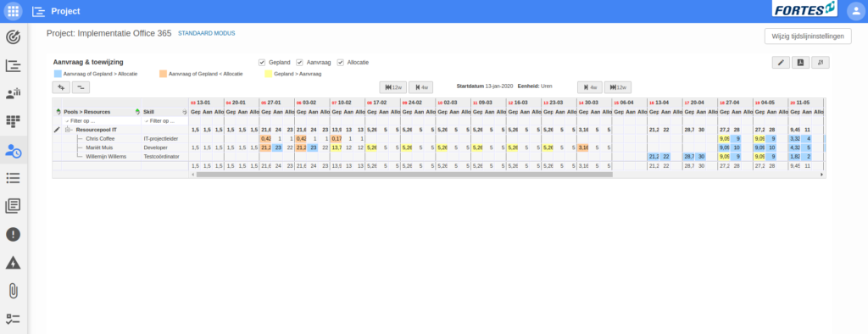Collapse the Resourcepool IT tree node

[69, 130]
